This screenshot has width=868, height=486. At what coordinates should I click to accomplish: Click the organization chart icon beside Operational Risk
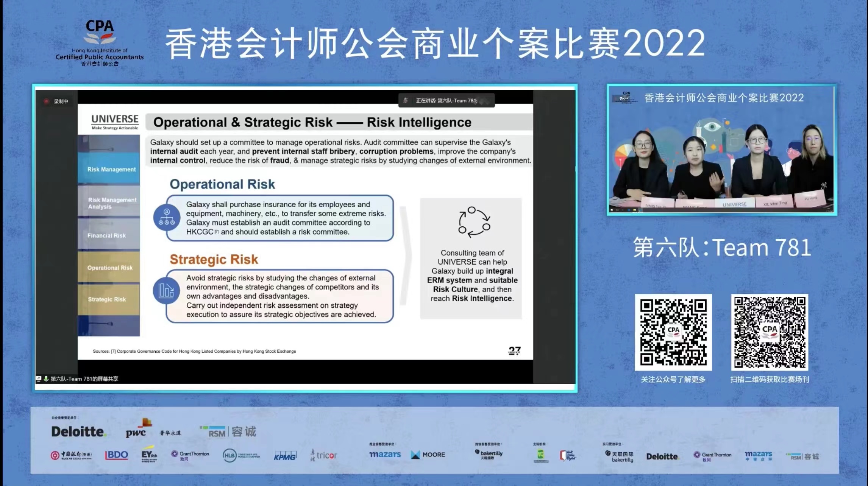167,218
